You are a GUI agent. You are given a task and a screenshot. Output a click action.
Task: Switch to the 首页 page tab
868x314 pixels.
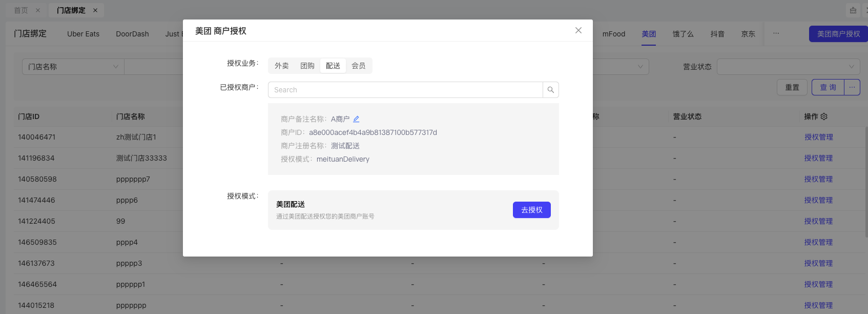pyautogui.click(x=21, y=10)
